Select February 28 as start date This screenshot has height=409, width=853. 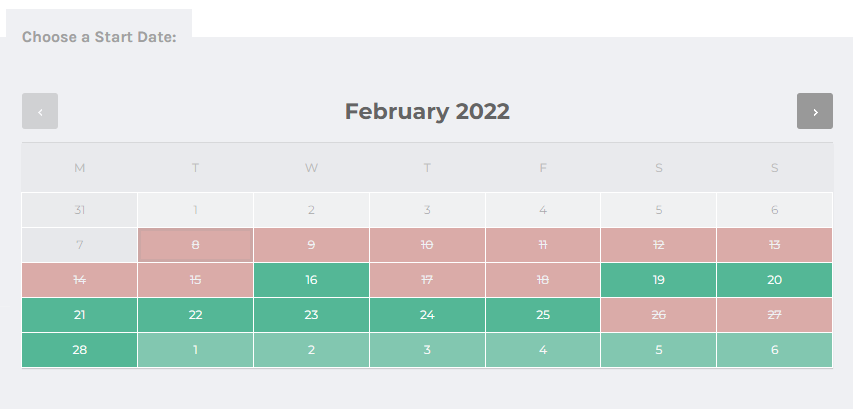pos(80,350)
